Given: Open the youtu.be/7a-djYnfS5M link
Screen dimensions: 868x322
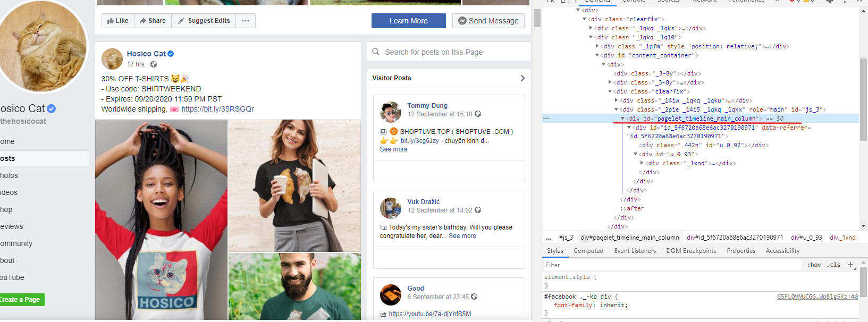Looking at the screenshot, I should (x=430, y=314).
